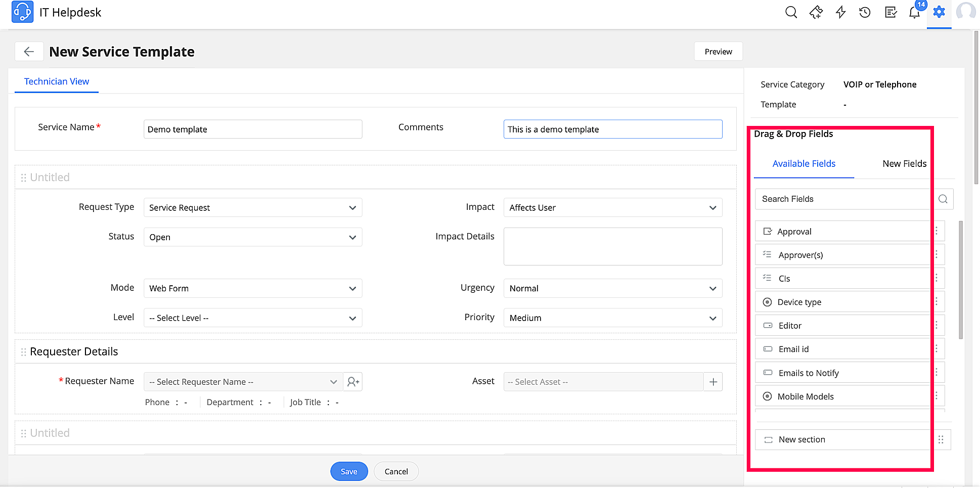Screen dimensions: 980x488
Task: Create a new ticket using the ticket-plus icon
Action: [816, 12]
